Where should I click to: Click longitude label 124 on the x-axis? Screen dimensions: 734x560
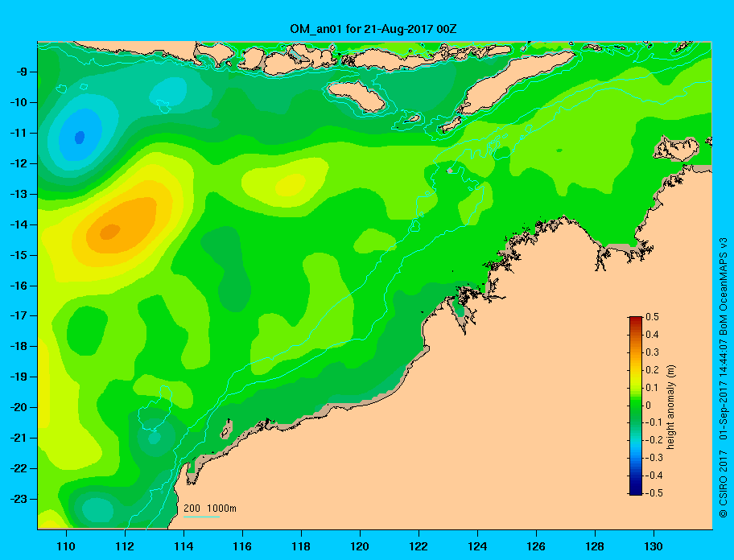(477, 546)
